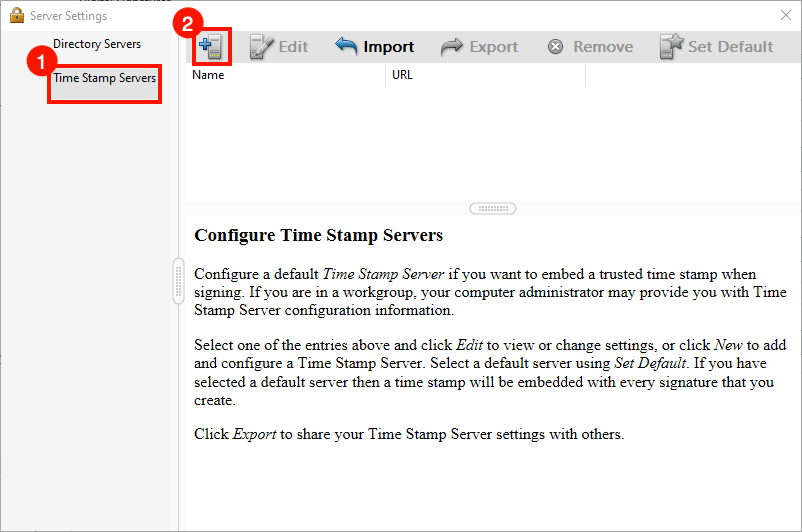This screenshot has height=532, width=802.
Task: Click the Set Default star icon
Action: click(x=671, y=46)
